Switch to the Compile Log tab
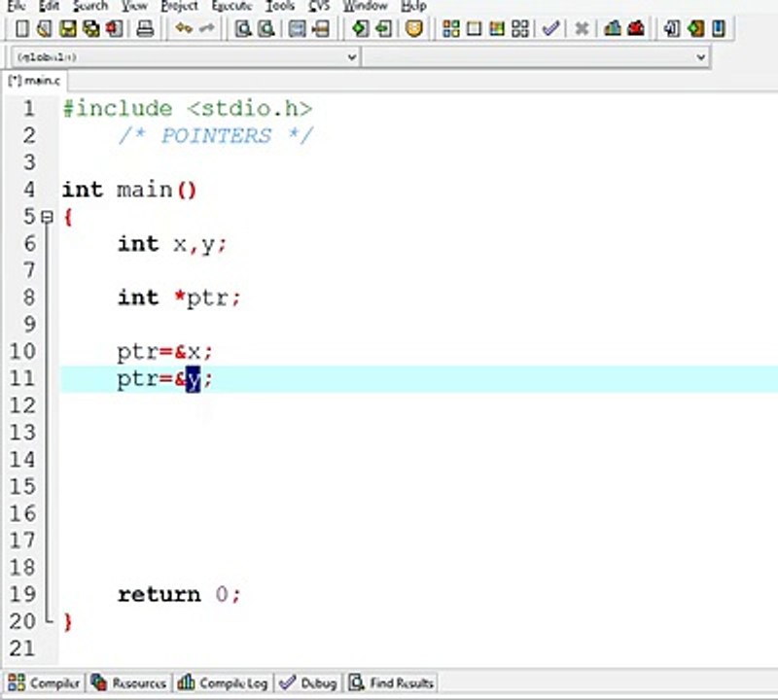 [223, 682]
